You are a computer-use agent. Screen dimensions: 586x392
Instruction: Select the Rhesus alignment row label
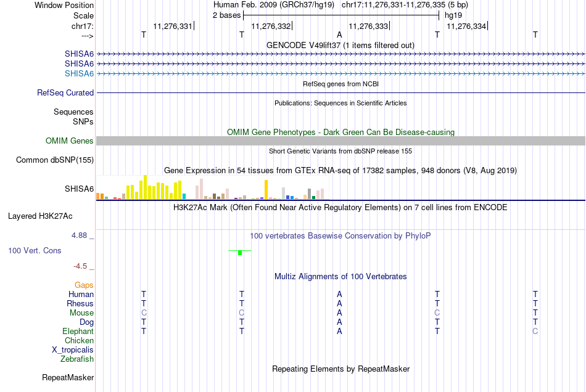(x=80, y=303)
